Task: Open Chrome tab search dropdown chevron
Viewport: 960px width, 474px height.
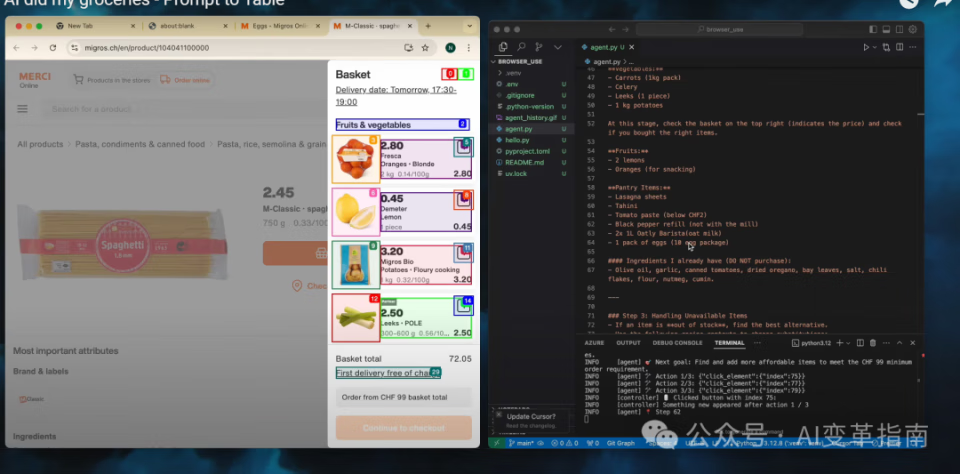Action: 470,26
